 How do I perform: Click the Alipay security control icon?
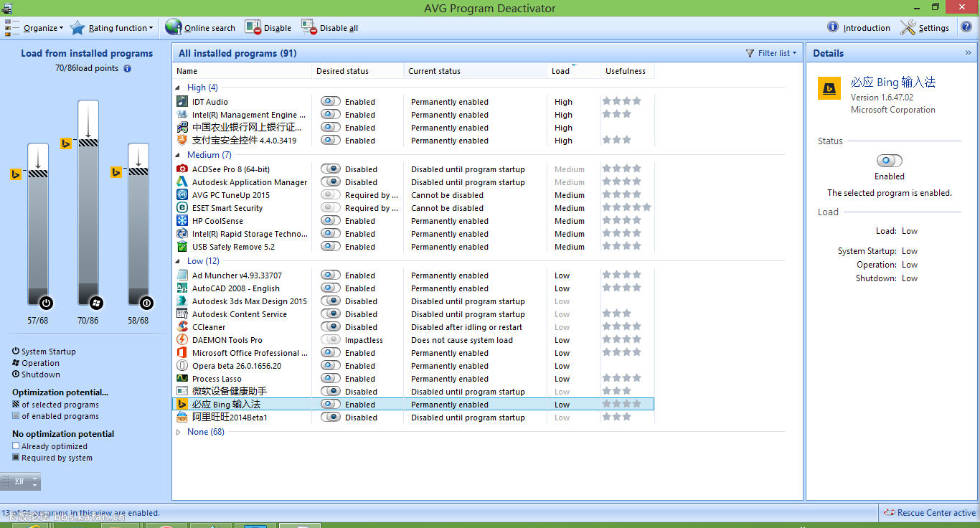click(182, 141)
